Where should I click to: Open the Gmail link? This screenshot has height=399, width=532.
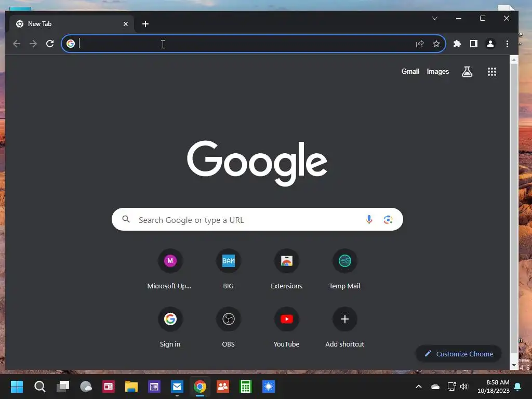click(410, 72)
